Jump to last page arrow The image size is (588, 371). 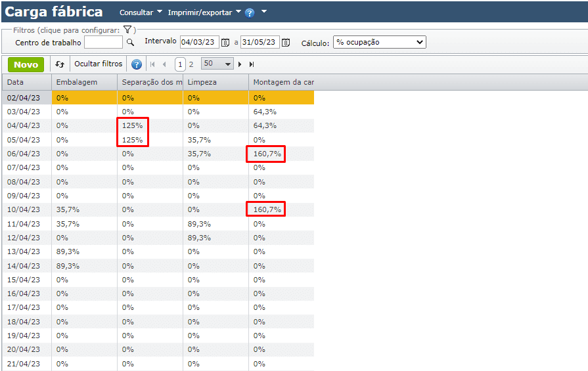click(x=252, y=64)
